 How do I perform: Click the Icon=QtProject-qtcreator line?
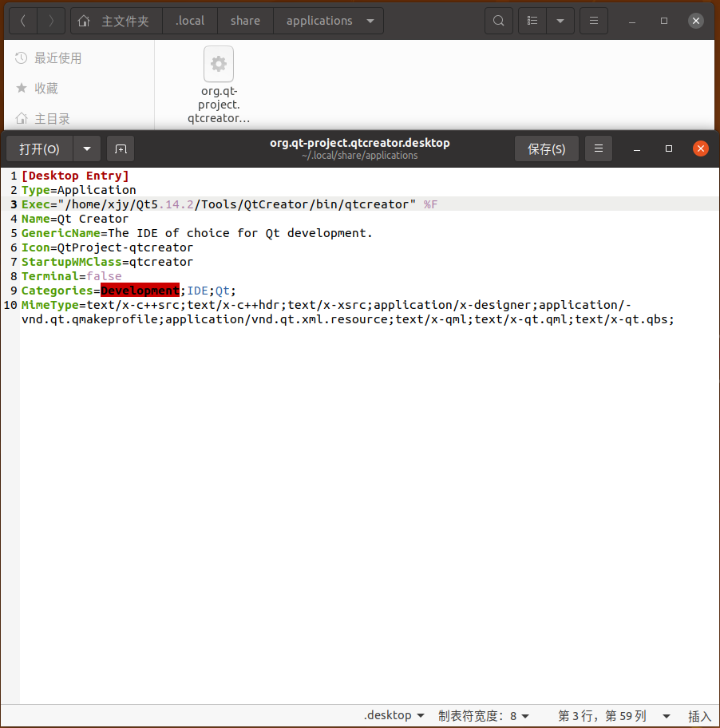point(107,247)
